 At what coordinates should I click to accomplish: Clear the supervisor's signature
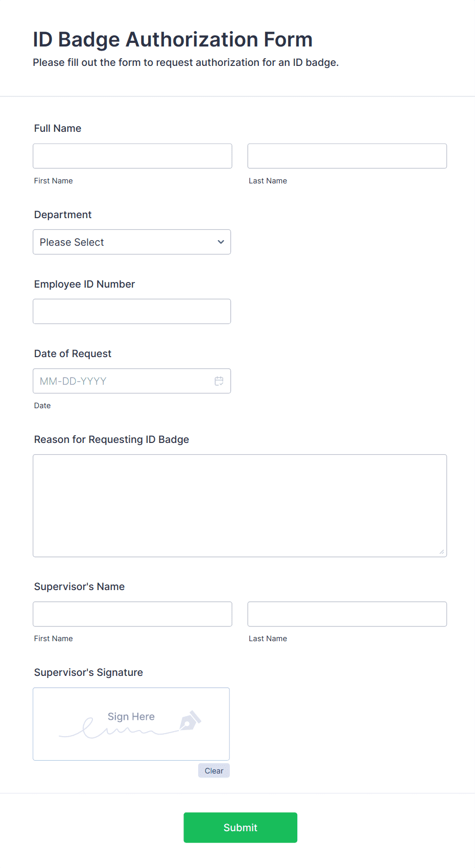tap(213, 770)
